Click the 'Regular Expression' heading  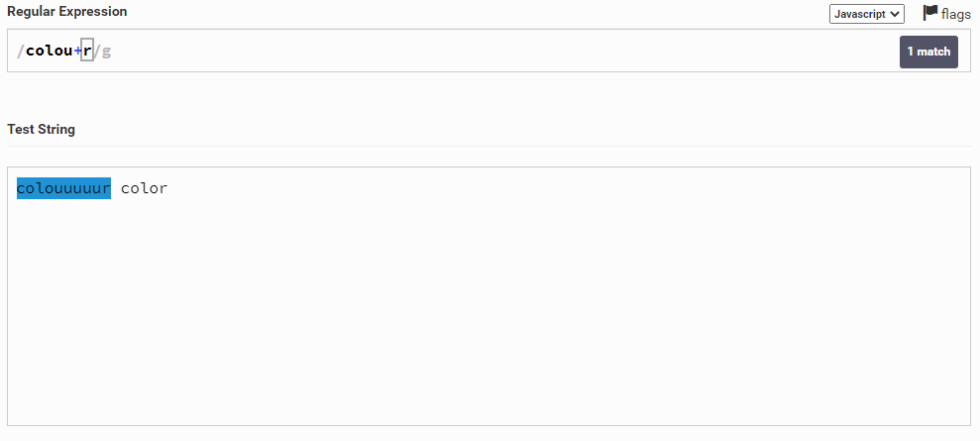pyautogui.click(x=66, y=11)
